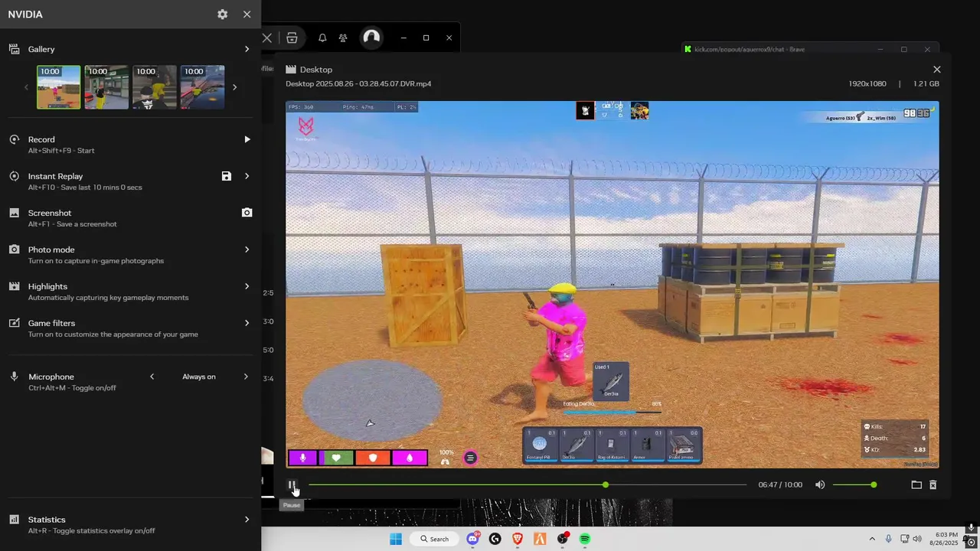Select the second gallery thumbnail
Image resolution: width=980 pixels, height=551 pixels.
coord(106,87)
